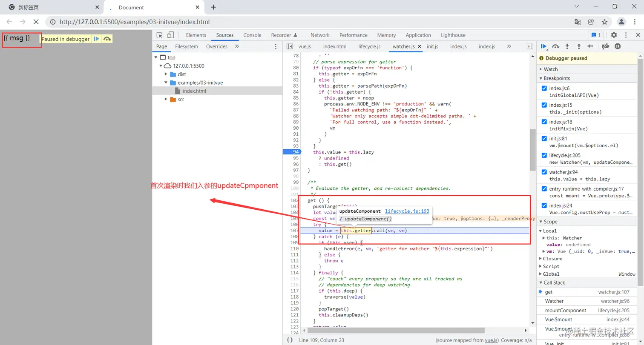Open a new browser tab
The height and width of the screenshot is (345, 644).
(x=213, y=7)
